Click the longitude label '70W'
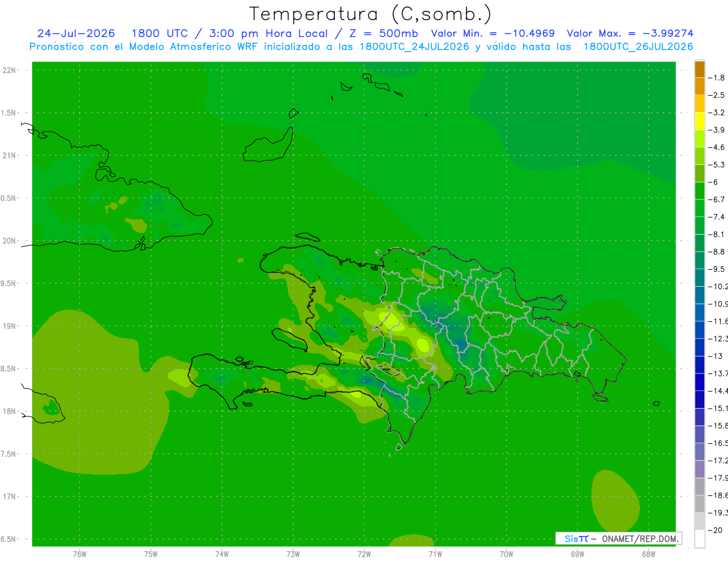 click(x=507, y=554)
